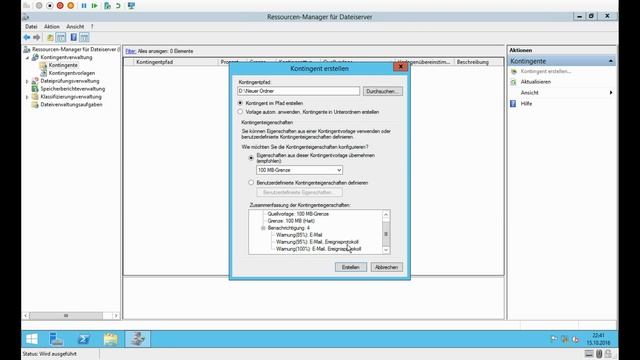The height and width of the screenshot is (360, 640).
Task: Expand the Klassifizierungsverwaltung tree node
Action: pos(27,97)
